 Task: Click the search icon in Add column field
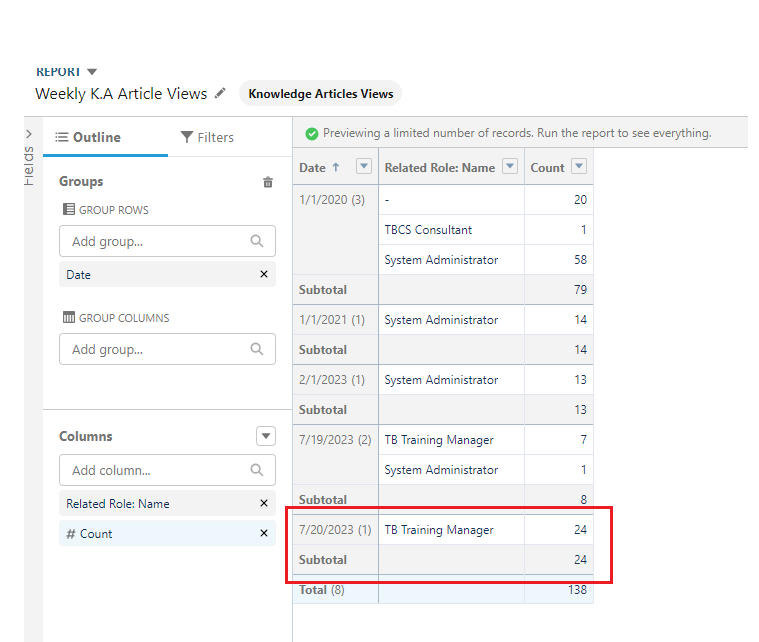coord(257,470)
